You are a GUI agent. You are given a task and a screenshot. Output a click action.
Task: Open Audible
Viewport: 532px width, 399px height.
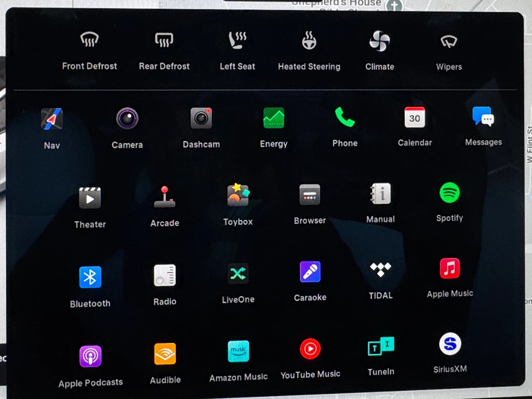tap(165, 354)
